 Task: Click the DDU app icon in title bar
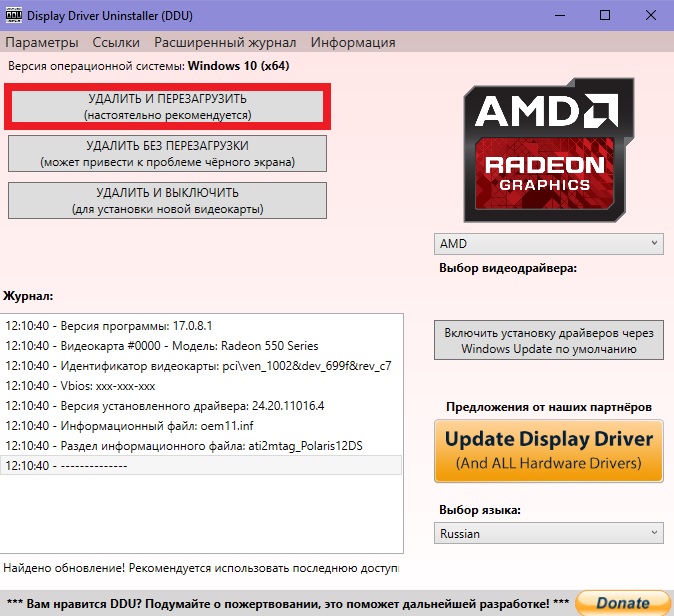(x=14, y=15)
